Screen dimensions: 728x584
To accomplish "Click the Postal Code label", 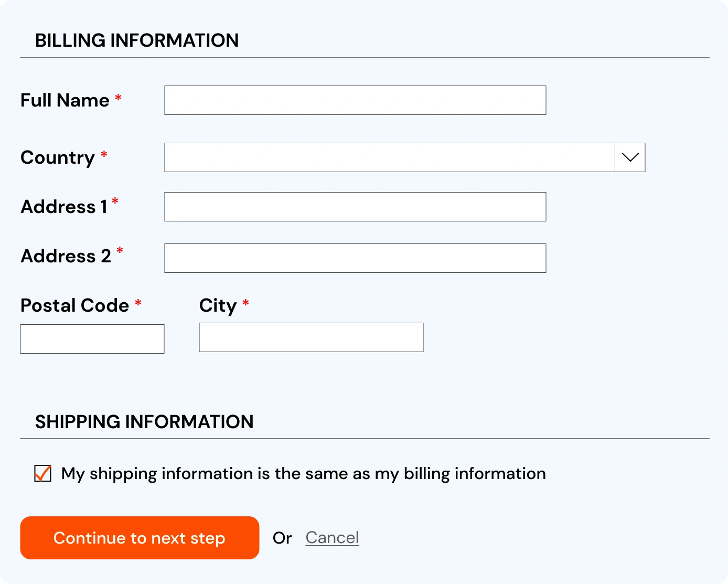I will tap(75, 305).
